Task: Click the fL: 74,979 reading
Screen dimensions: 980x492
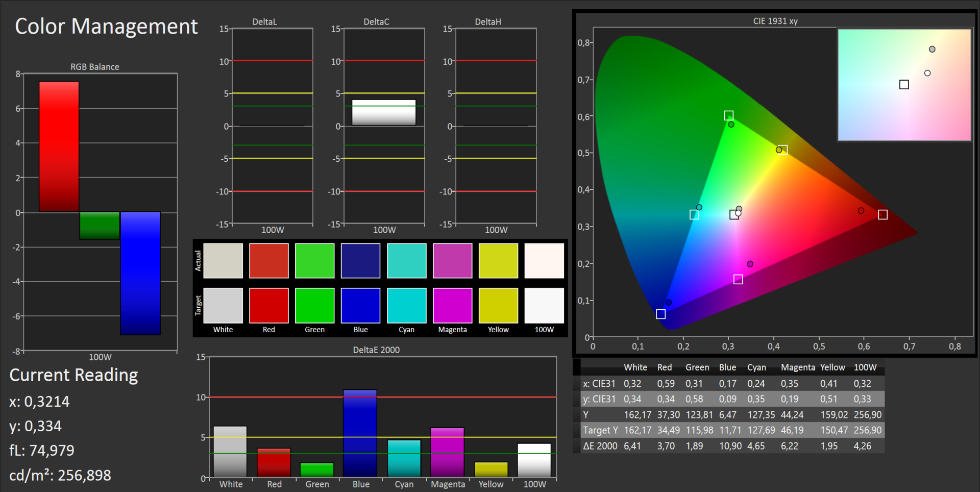Action: coord(42,451)
